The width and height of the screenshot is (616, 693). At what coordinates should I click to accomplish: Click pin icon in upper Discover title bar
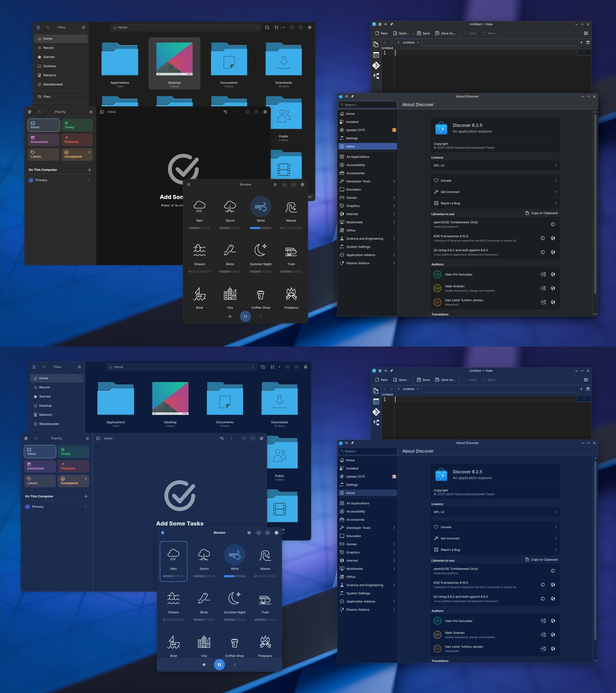click(352, 97)
